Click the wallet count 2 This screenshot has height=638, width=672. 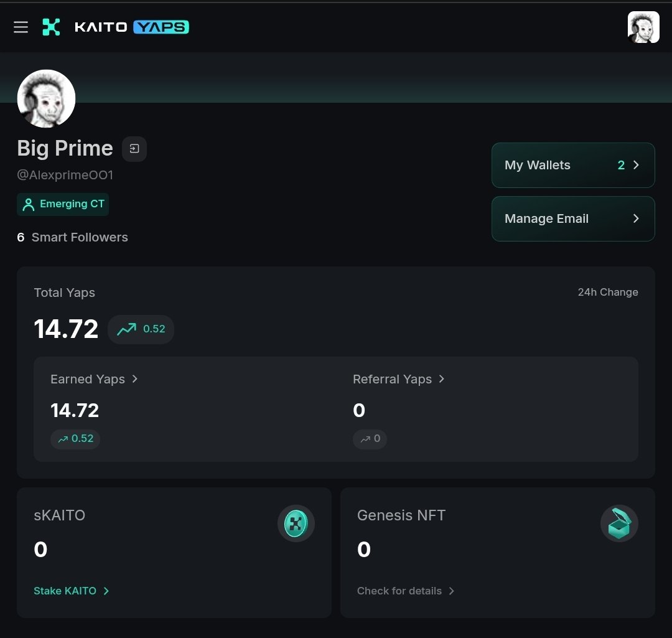click(x=621, y=165)
